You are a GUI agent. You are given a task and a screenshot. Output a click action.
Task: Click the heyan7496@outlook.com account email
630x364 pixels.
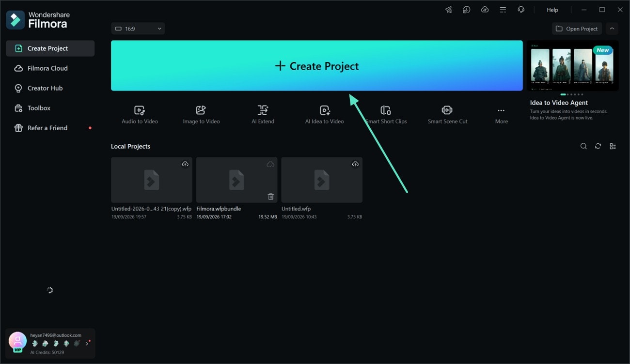click(x=56, y=335)
